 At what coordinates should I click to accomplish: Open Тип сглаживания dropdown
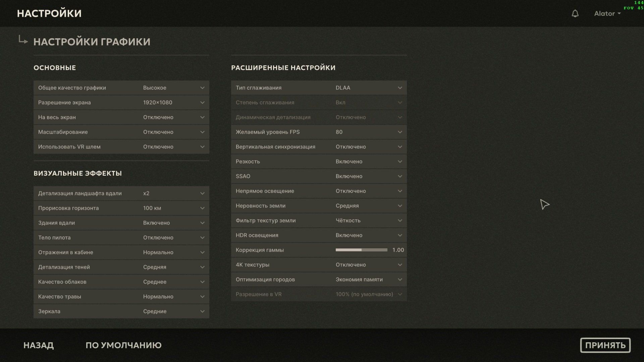pyautogui.click(x=319, y=88)
